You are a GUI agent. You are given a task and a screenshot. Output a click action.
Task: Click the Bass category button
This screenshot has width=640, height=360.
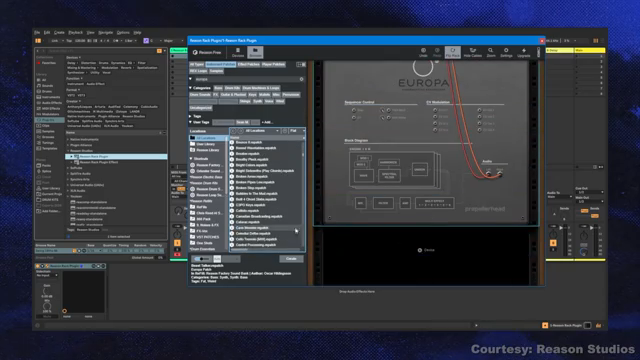(218, 88)
